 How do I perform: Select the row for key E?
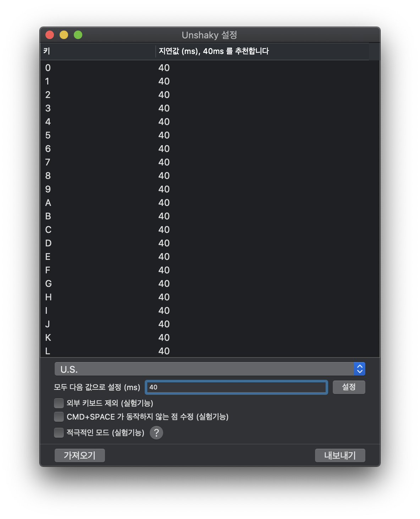click(x=210, y=257)
